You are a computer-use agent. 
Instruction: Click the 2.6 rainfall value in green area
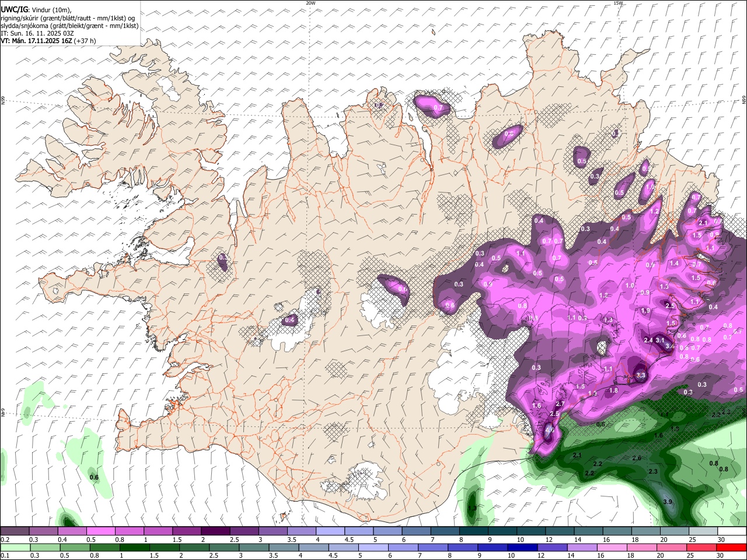click(637, 459)
